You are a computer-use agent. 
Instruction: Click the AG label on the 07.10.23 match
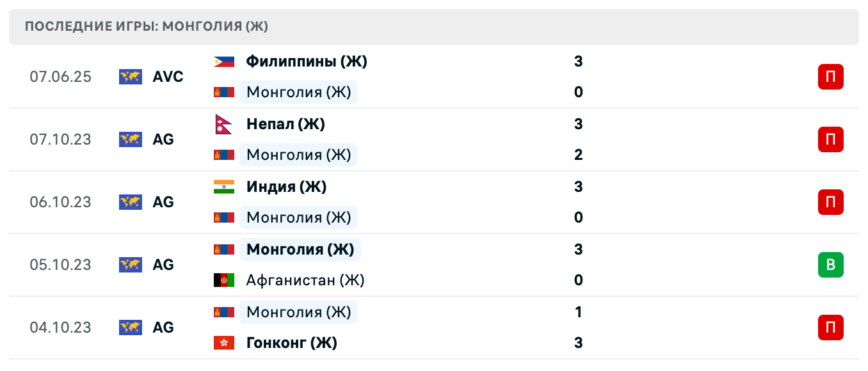coord(163,139)
